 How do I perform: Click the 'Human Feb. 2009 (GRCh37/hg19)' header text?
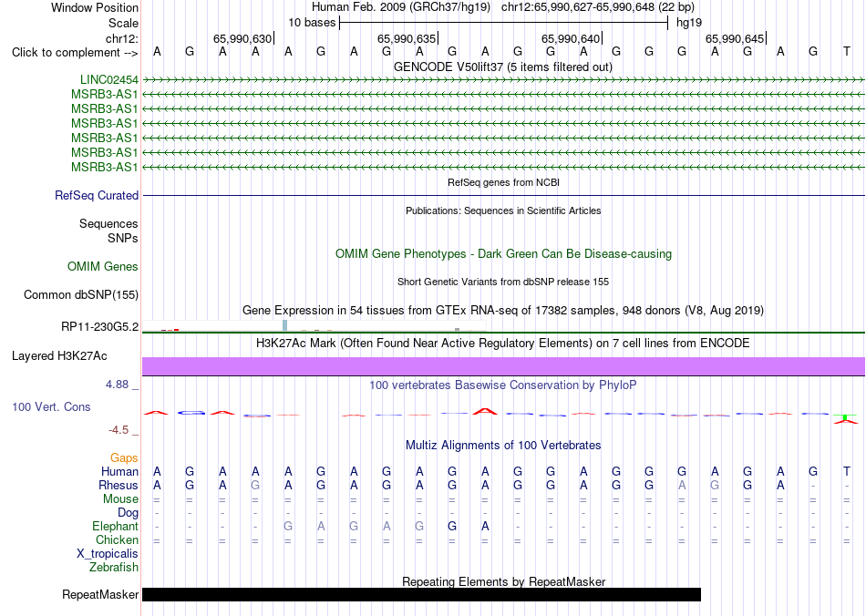click(401, 7)
